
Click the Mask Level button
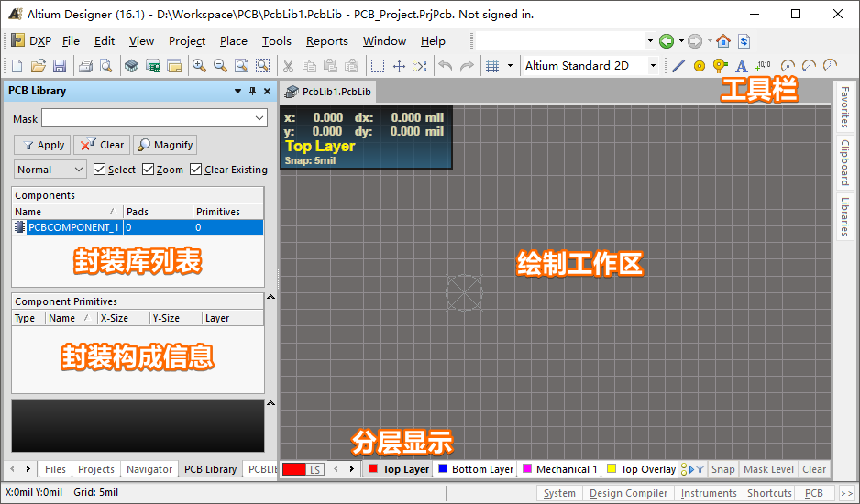[x=768, y=469]
